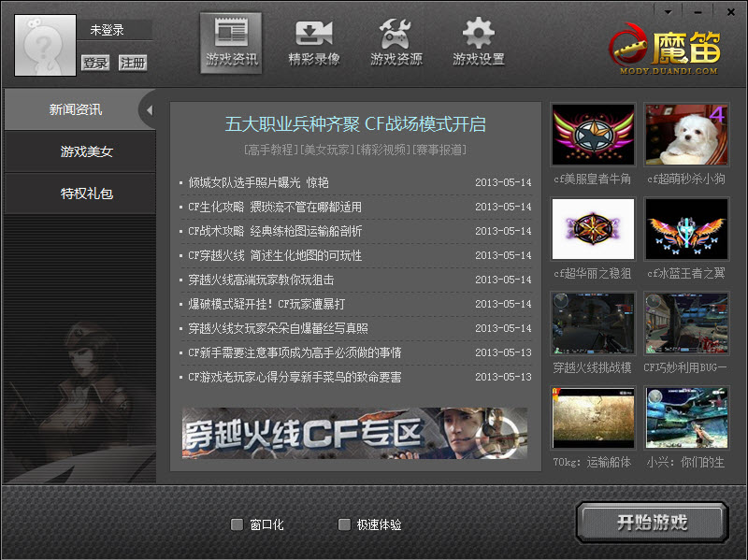748x560 pixels.
Task: Click the 登录 login button
Action: point(94,63)
